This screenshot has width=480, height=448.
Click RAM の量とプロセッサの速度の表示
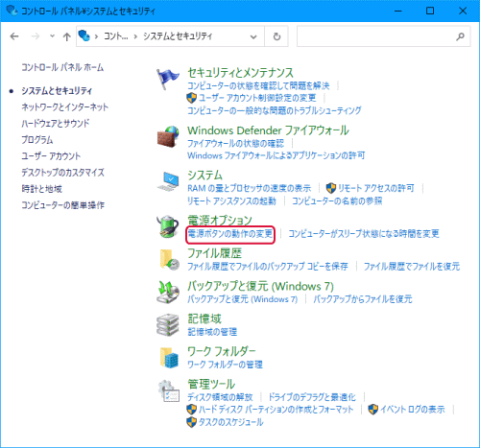coord(249,188)
